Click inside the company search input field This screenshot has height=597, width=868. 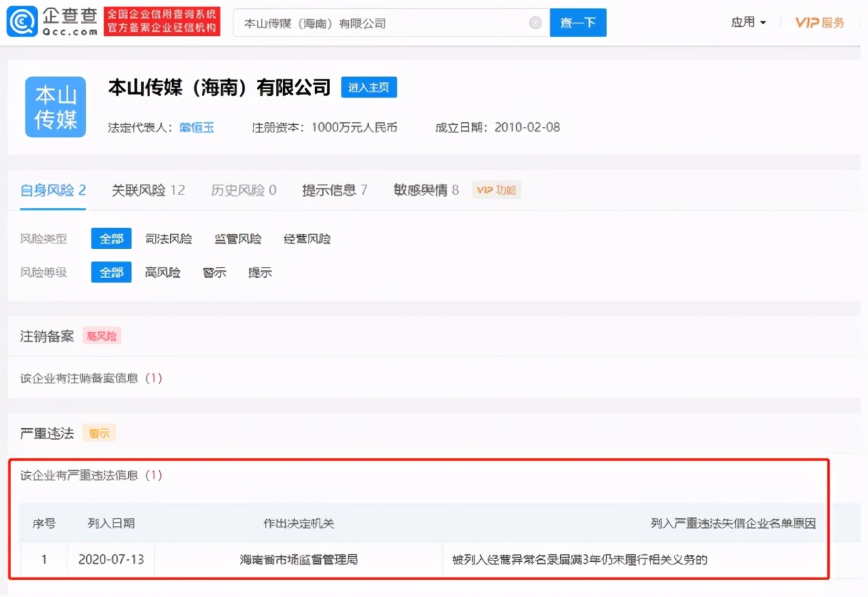pos(379,22)
